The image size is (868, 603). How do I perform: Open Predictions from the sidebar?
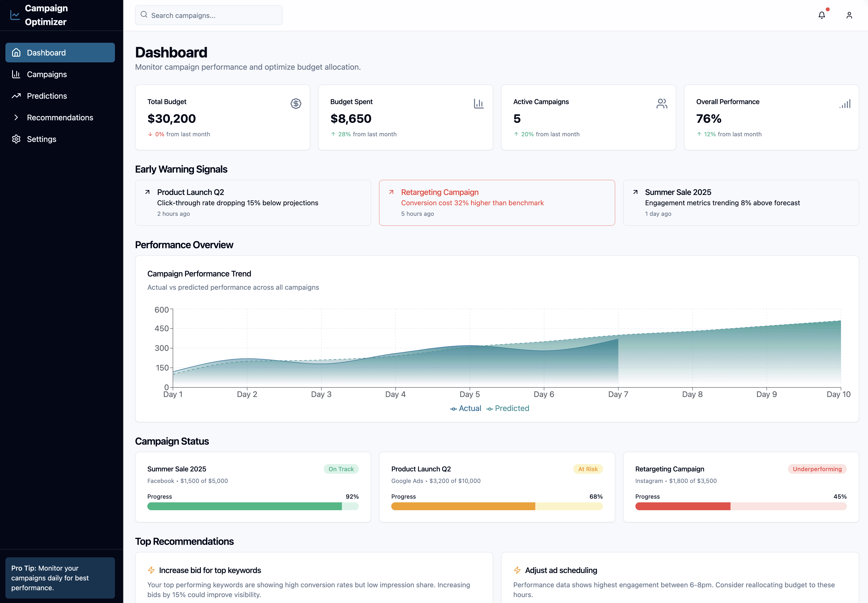pos(47,96)
